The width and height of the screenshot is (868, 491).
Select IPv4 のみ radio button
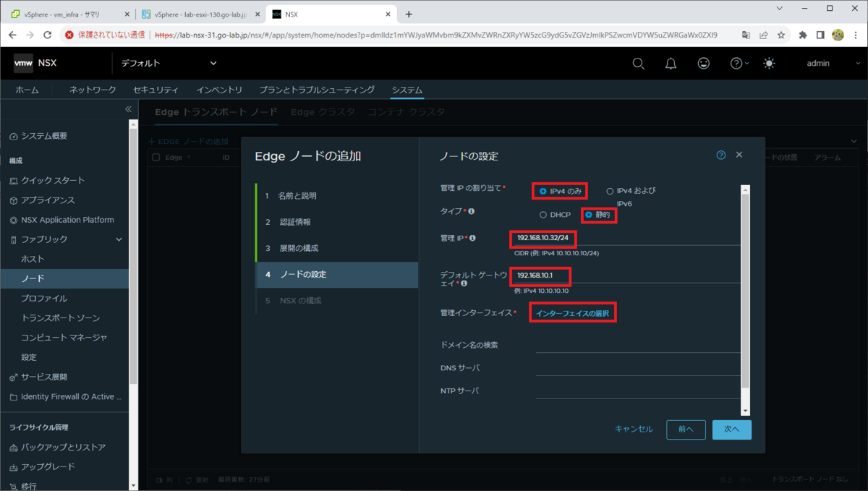click(x=542, y=191)
